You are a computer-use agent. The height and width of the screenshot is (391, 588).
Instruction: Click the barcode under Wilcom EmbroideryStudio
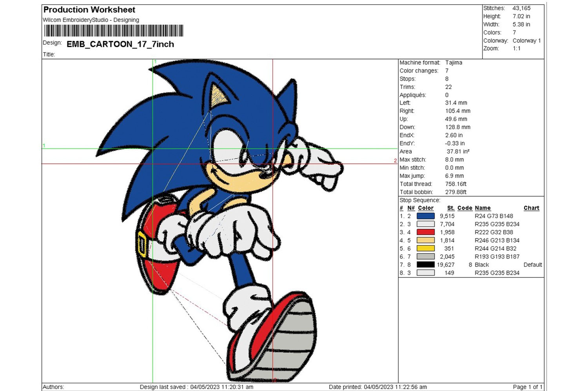tap(114, 31)
